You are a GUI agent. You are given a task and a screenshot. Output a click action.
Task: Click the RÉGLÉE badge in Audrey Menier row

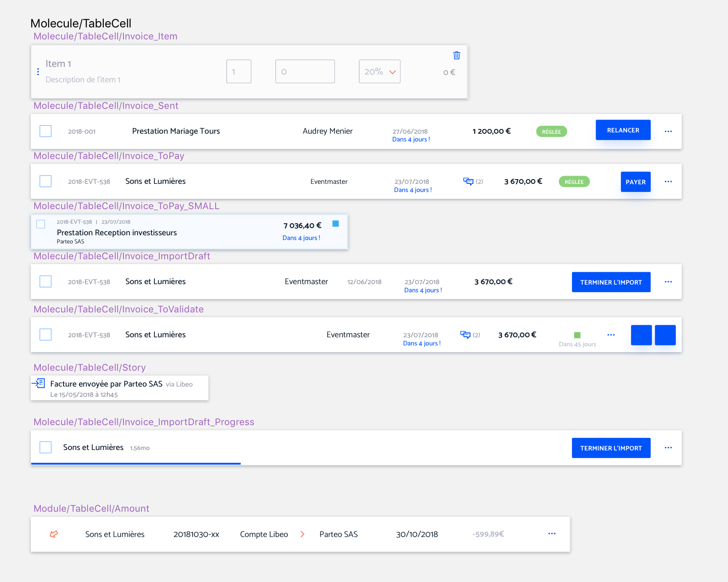[x=551, y=132]
